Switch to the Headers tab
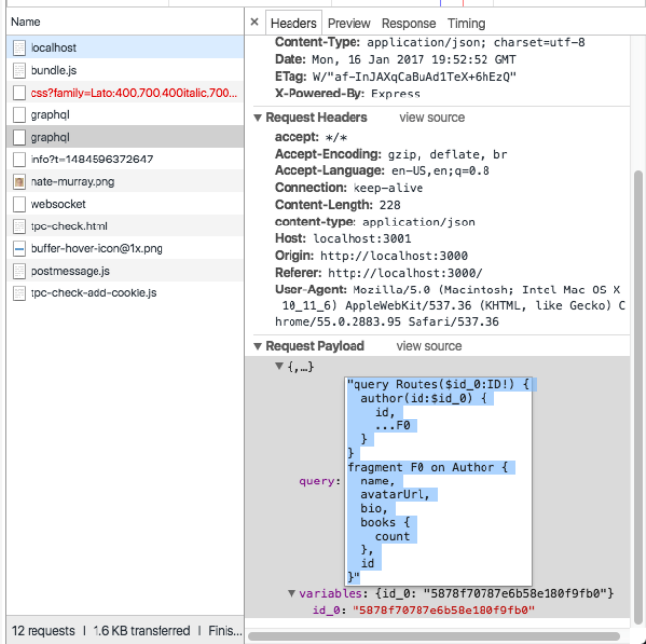This screenshot has width=646, height=644. 293,23
